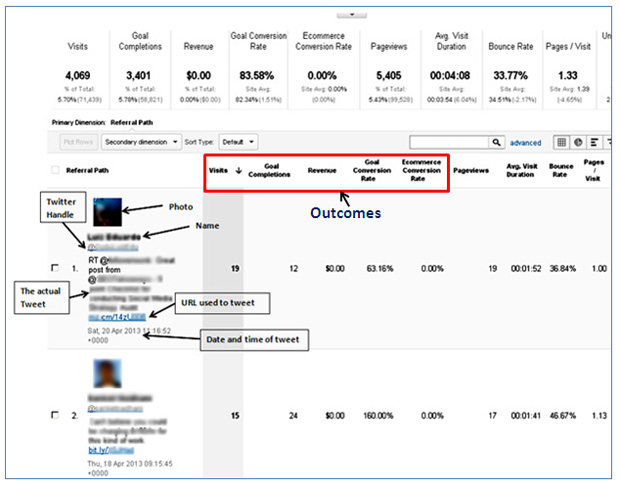
Task: Sort by Goal Completions column header
Action: click(269, 170)
